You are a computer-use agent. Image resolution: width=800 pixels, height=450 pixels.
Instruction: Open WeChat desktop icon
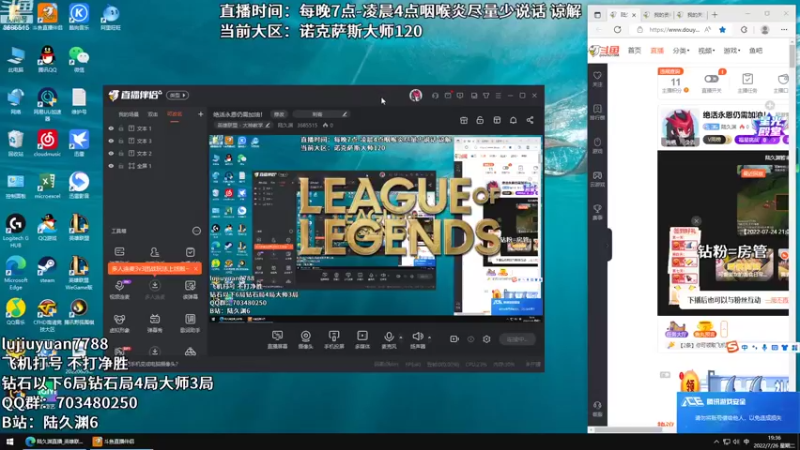tap(79, 60)
